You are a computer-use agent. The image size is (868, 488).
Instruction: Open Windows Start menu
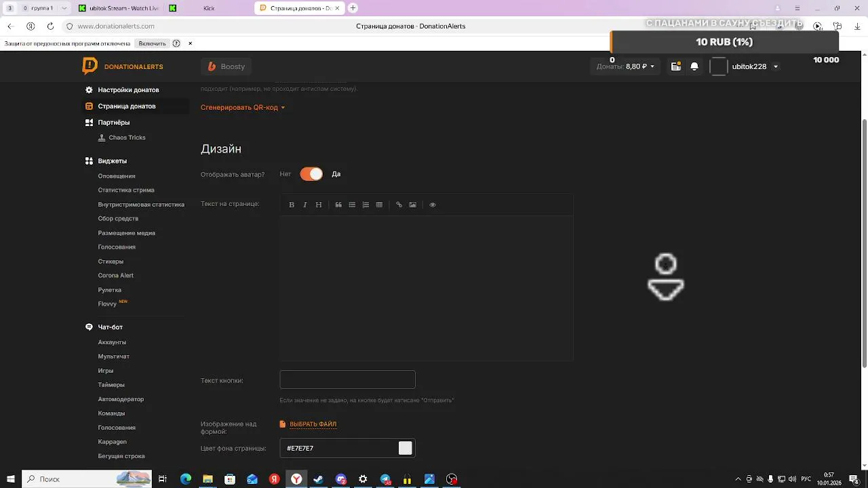pos(10,479)
